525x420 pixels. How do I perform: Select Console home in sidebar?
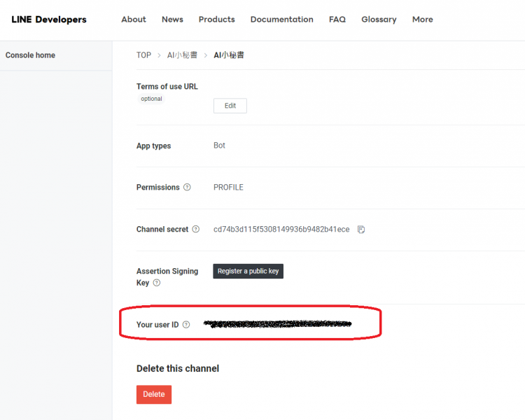pos(30,55)
